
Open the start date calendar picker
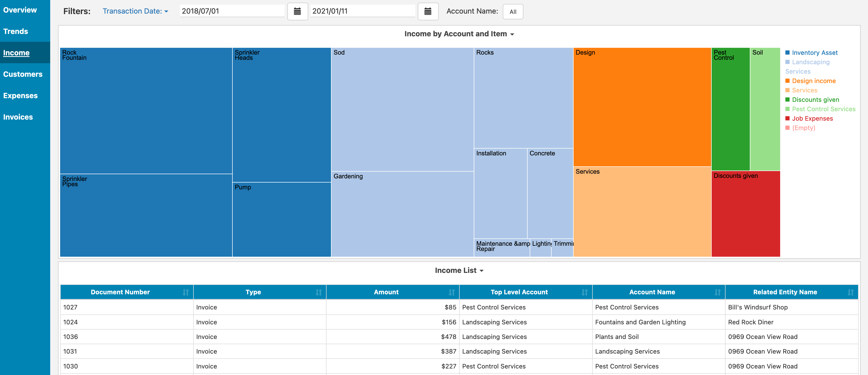tap(297, 11)
